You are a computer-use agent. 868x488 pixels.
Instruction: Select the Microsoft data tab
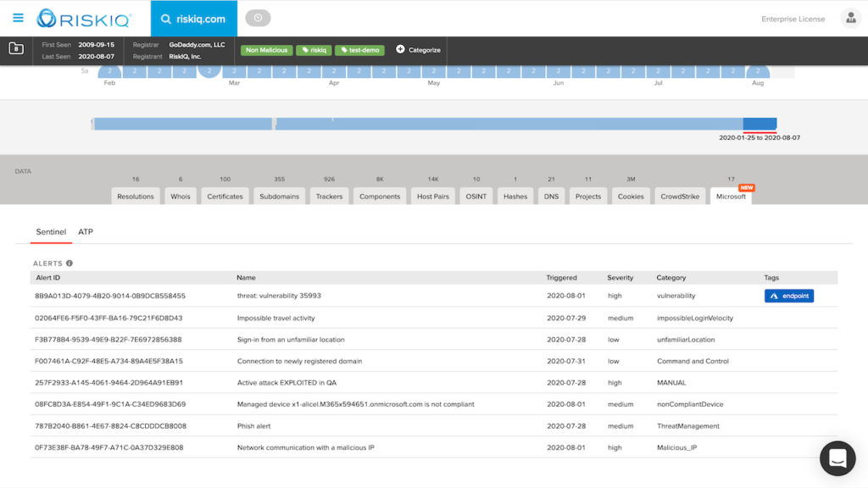click(x=731, y=197)
